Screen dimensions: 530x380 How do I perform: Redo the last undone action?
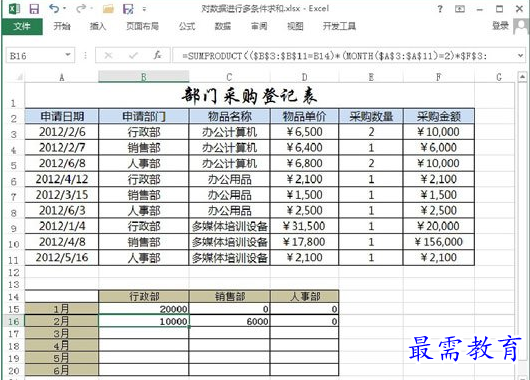click(81, 9)
